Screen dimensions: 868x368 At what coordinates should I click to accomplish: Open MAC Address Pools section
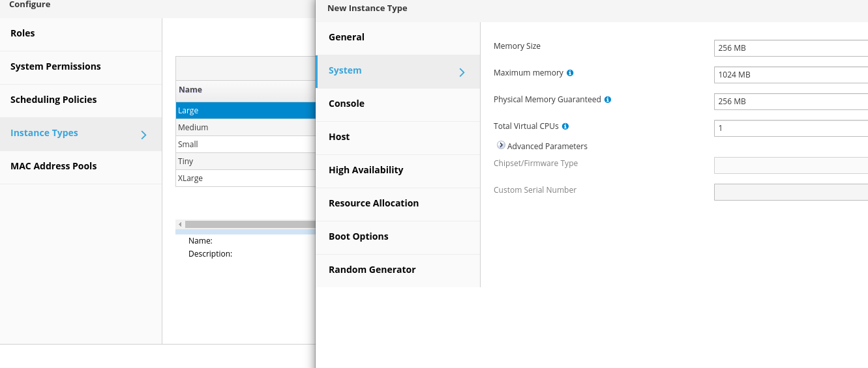pos(53,166)
